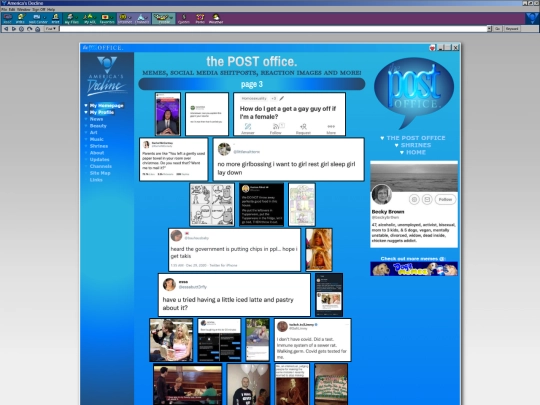Click in the address bar input field
The width and height of the screenshot is (540, 405).
click(x=273, y=29)
